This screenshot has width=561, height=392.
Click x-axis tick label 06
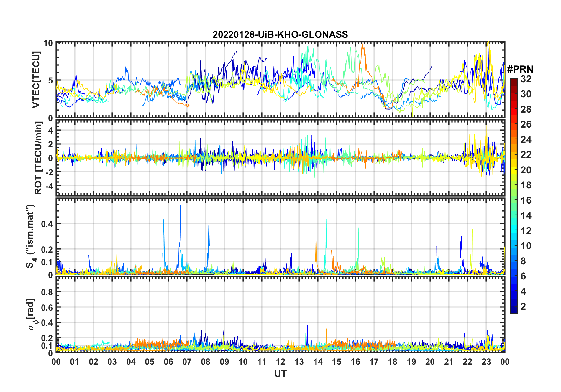(168, 362)
